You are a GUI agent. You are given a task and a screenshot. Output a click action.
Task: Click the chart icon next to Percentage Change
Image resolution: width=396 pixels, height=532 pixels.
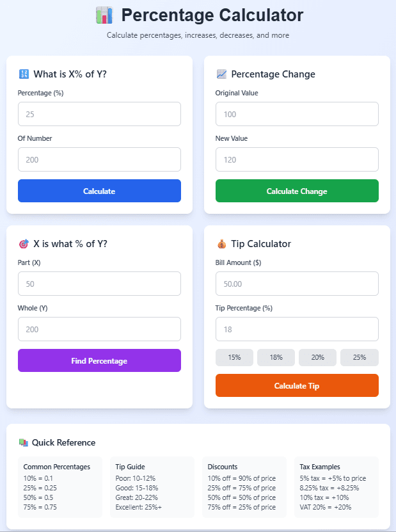pyautogui.click(x=220, y=74)
